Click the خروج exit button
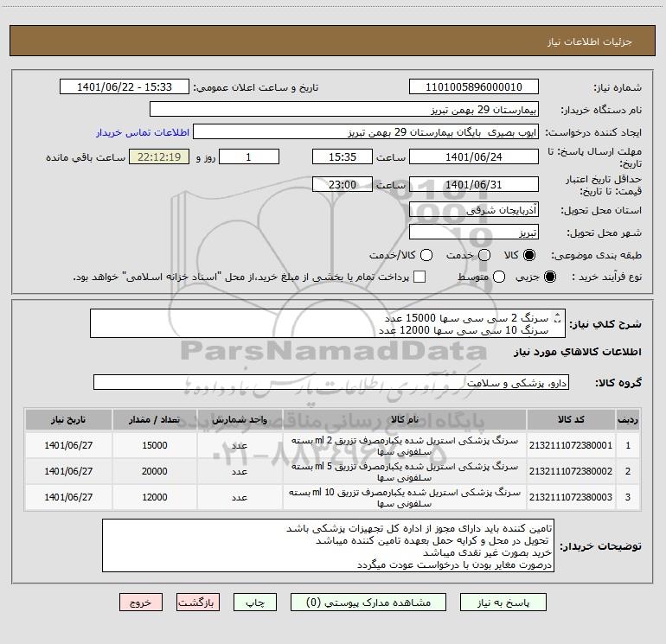 141,603
